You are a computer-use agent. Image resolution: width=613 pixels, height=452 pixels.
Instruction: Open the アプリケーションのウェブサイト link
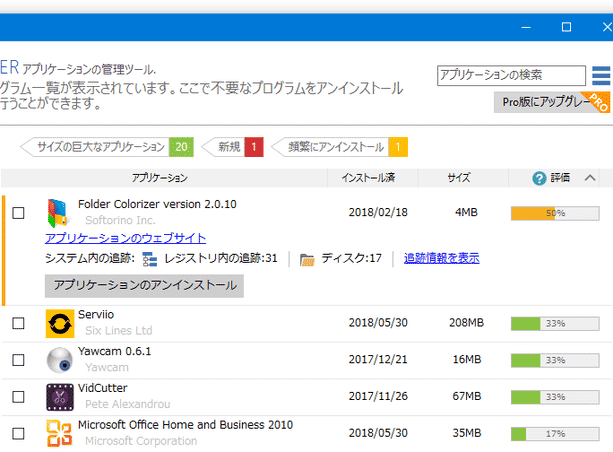point(125,238)
